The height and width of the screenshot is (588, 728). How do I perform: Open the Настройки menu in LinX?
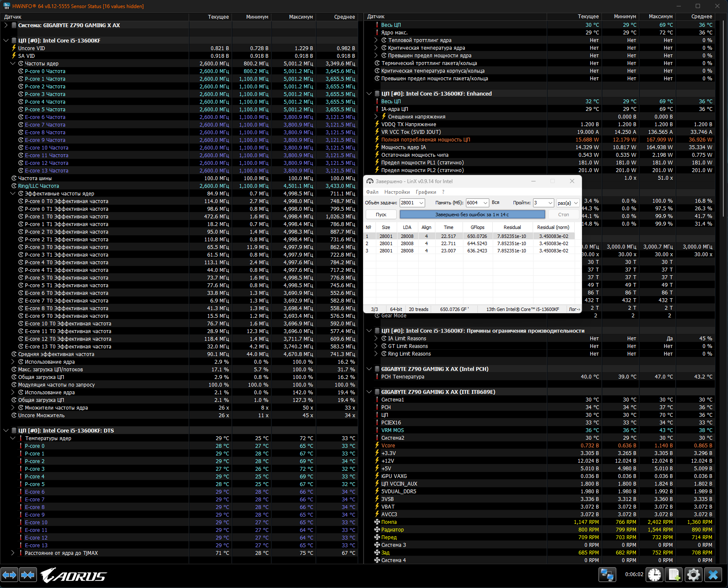click(397, 192)
